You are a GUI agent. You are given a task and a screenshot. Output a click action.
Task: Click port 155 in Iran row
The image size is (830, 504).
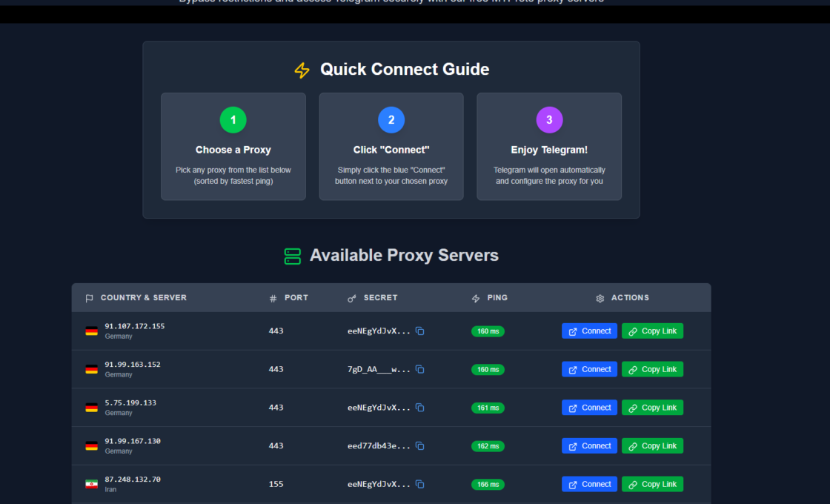coord(276,484)
